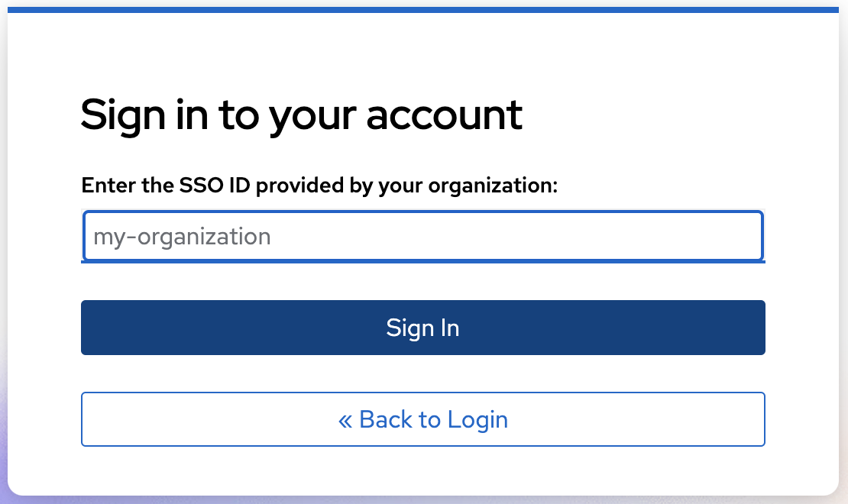Hit the dark blue Sign In button
The height and width of the screenshot is (504, 848).
[422, 328]
